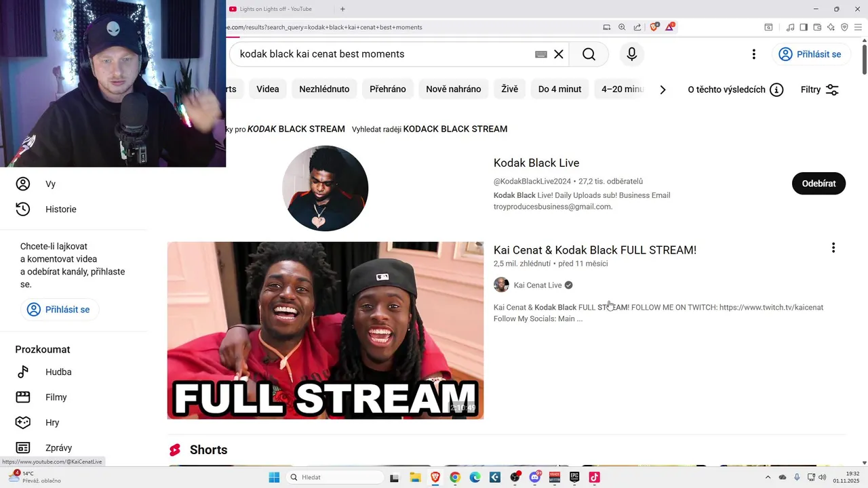Open browser playlist music-note icon

[790, 27]
